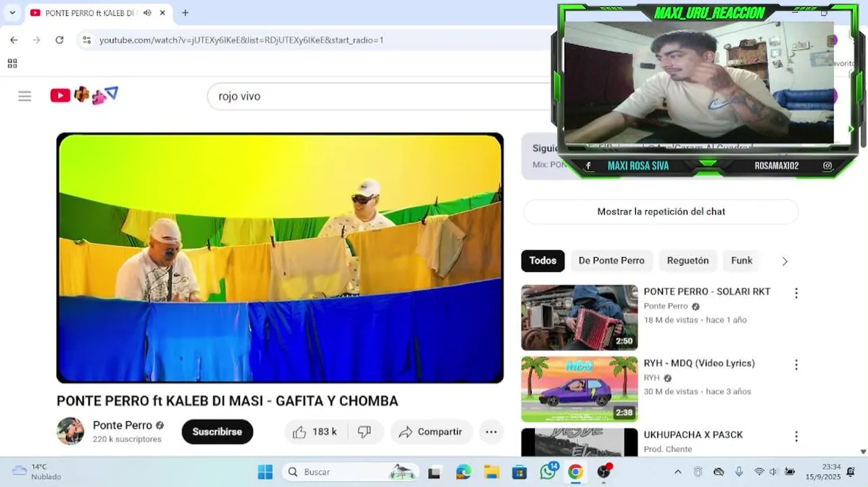868x487 pixels.
Task: Click the Instagram icon on stream overlay
Action: click(x=827, y=166)
